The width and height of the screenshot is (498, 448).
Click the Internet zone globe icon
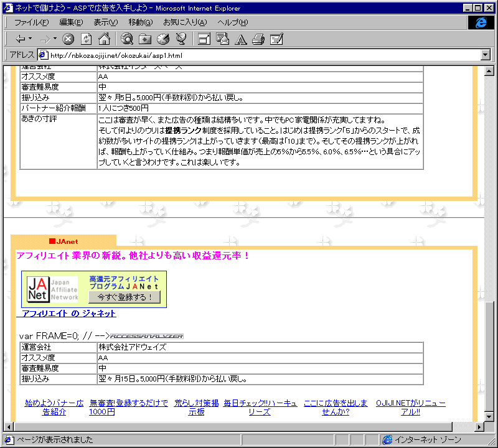(387, 440)
